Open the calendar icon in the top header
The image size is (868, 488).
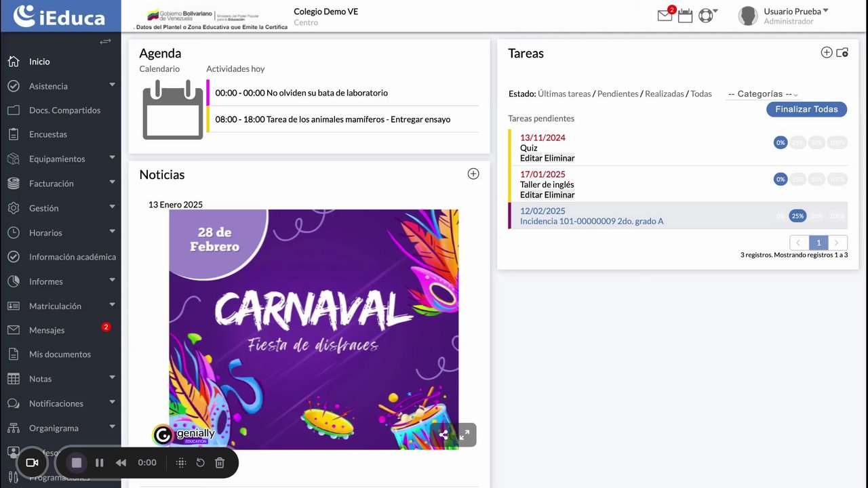tap(686, 16)
